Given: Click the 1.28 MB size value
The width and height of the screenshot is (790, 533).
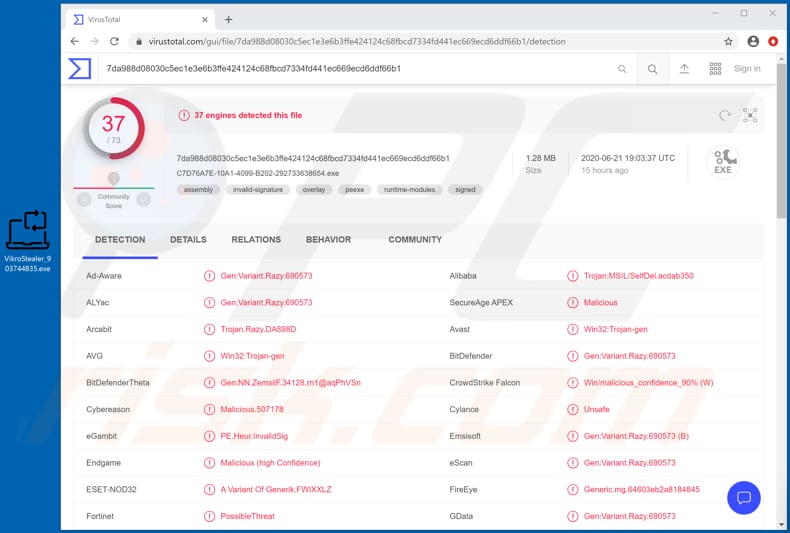Looking at the screenshot, I should (541, 158).
